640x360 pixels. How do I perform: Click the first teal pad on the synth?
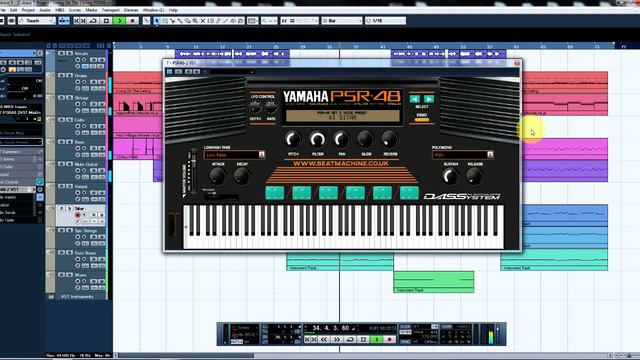tap(275, 193)
